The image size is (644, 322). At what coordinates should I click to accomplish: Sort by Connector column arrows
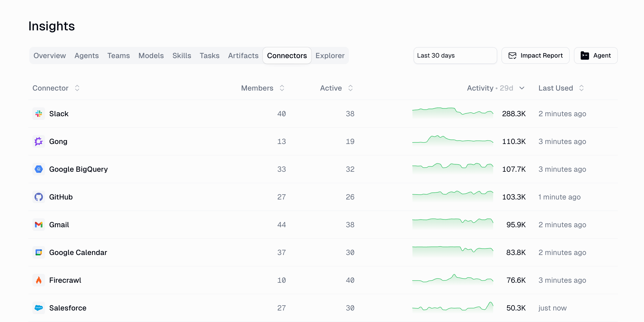click(77, 88)
